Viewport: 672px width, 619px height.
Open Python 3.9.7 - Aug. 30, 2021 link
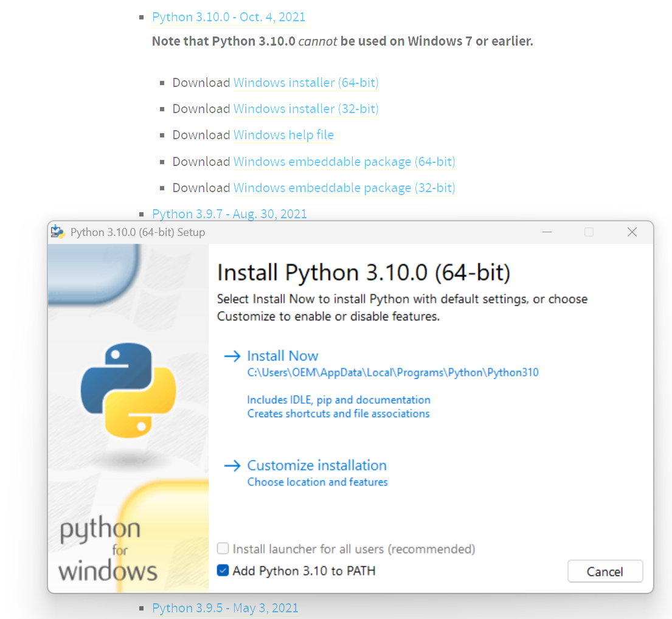point(230,214)
